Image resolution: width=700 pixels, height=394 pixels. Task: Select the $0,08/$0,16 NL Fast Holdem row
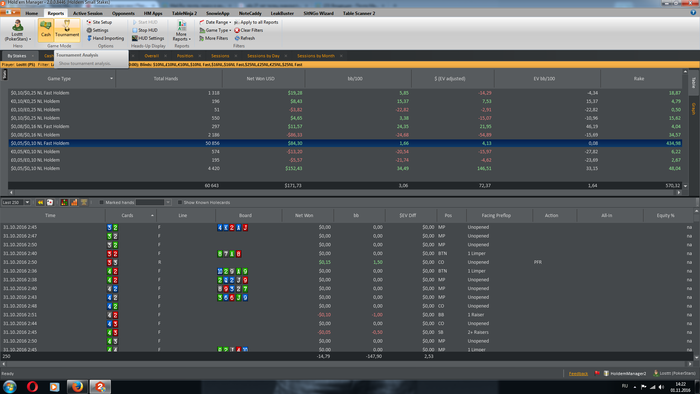coord(345,126)
